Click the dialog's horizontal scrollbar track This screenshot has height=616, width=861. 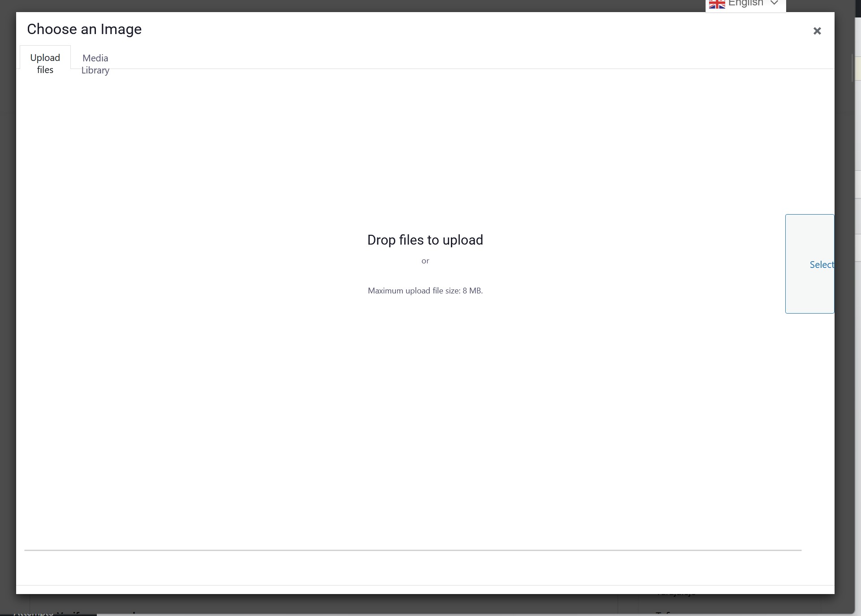412,550
